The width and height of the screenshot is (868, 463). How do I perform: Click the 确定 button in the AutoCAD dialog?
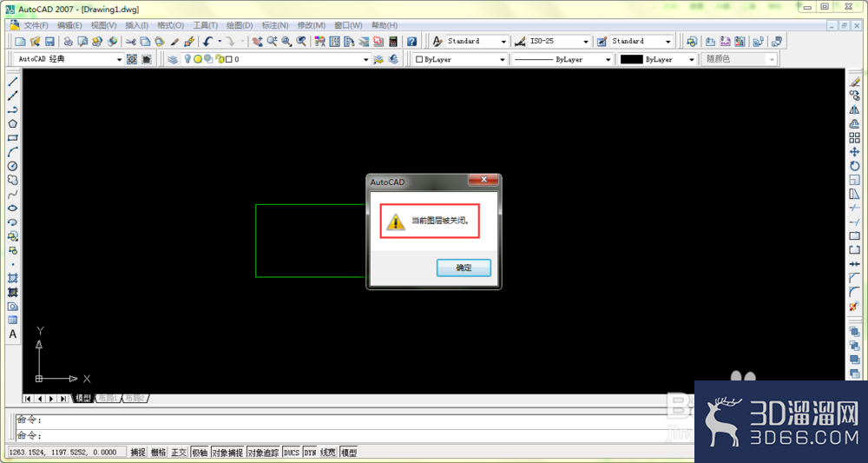click(464, 268)
